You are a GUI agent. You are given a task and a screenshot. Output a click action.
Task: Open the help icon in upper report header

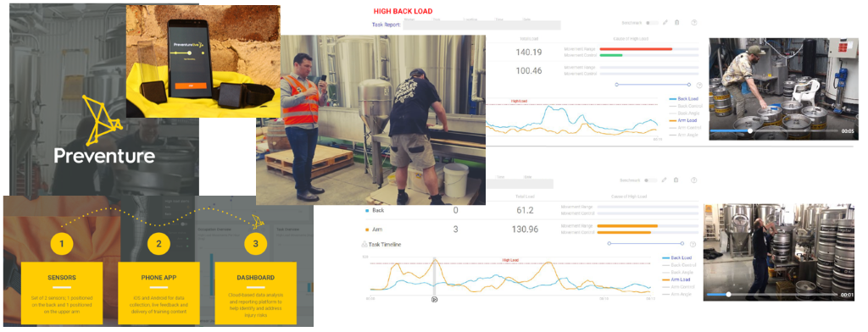[694, 23]
